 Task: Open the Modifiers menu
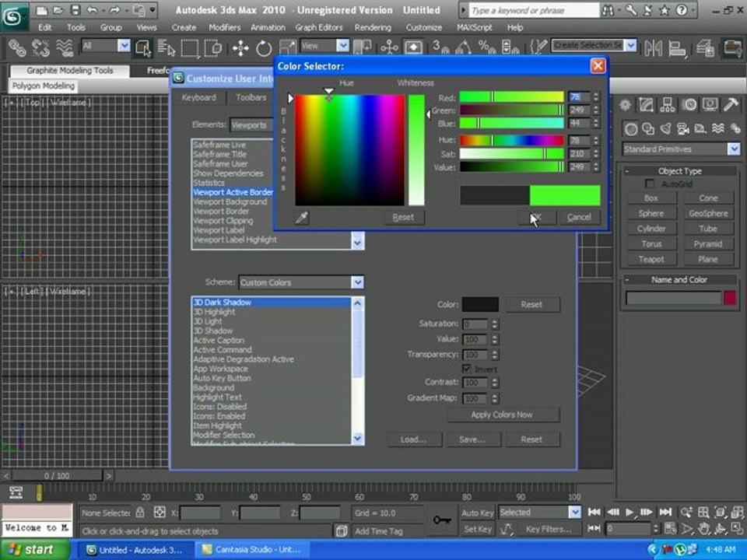coord(224,28)
